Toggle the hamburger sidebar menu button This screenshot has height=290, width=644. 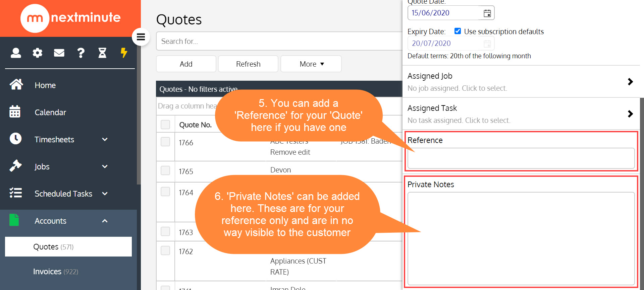[x=141, y=37]
